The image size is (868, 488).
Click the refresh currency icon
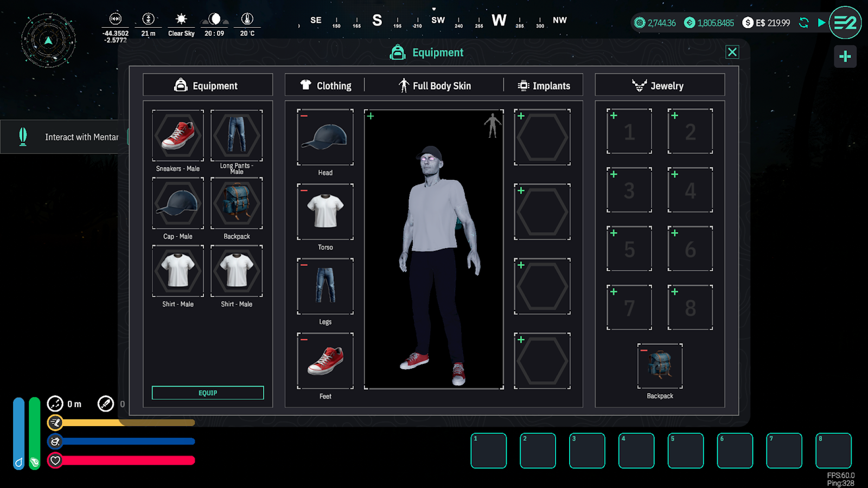pos(804,23)
